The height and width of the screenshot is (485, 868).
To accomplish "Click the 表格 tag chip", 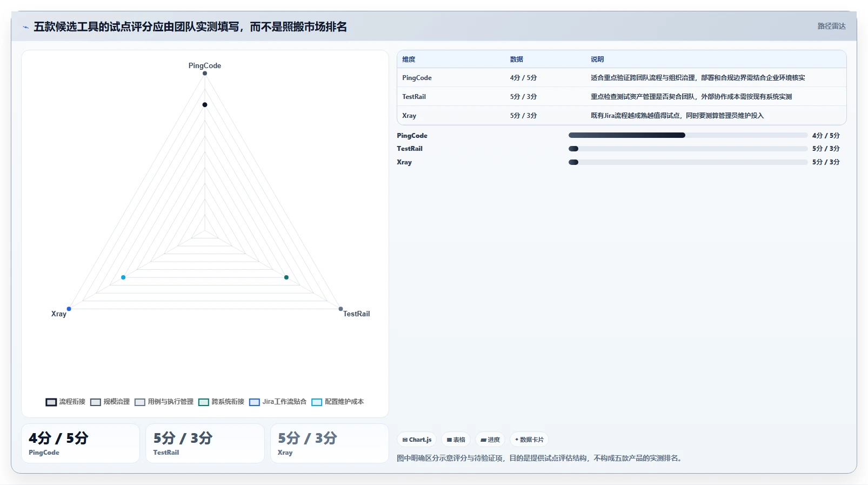I will point(456,440).
